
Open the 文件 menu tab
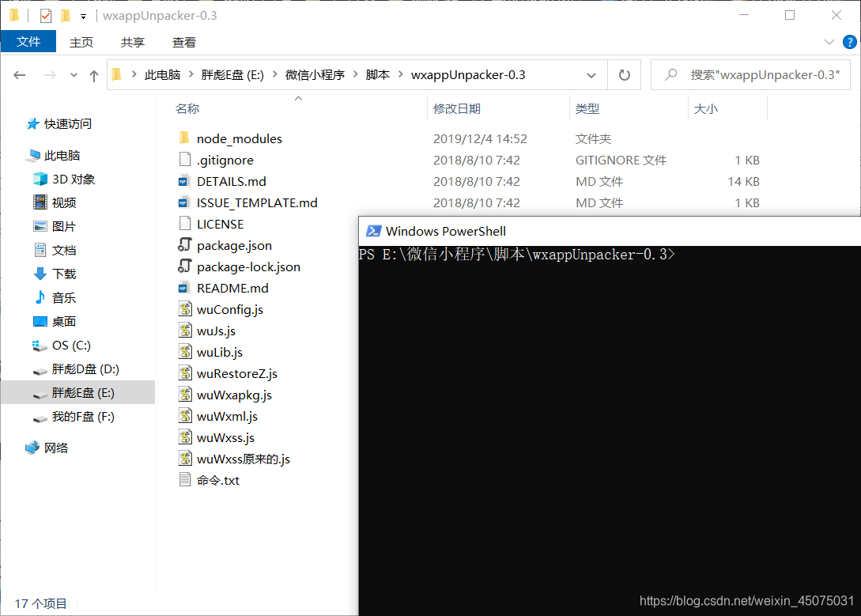click(x=28, y=42)
